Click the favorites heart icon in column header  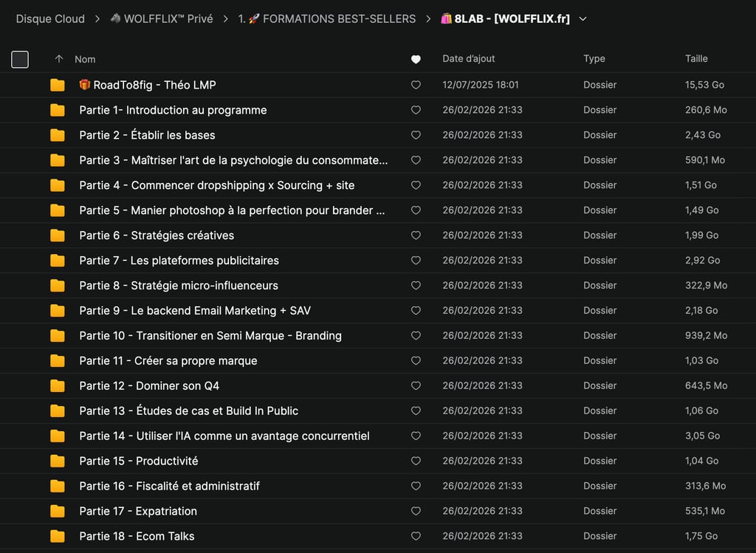[x=416, y=59]
